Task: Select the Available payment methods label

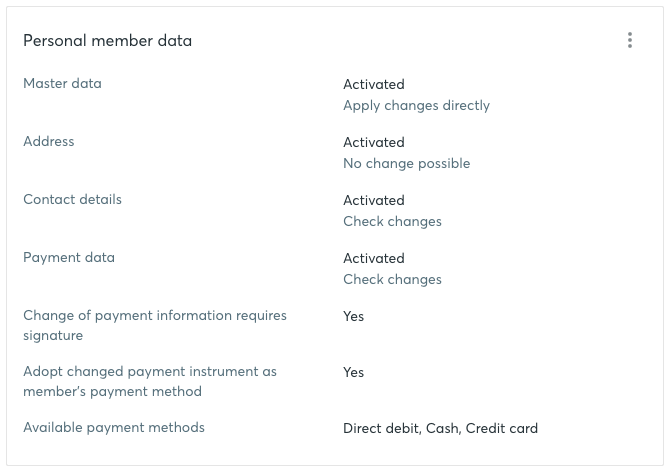Action: coord(114,428)
